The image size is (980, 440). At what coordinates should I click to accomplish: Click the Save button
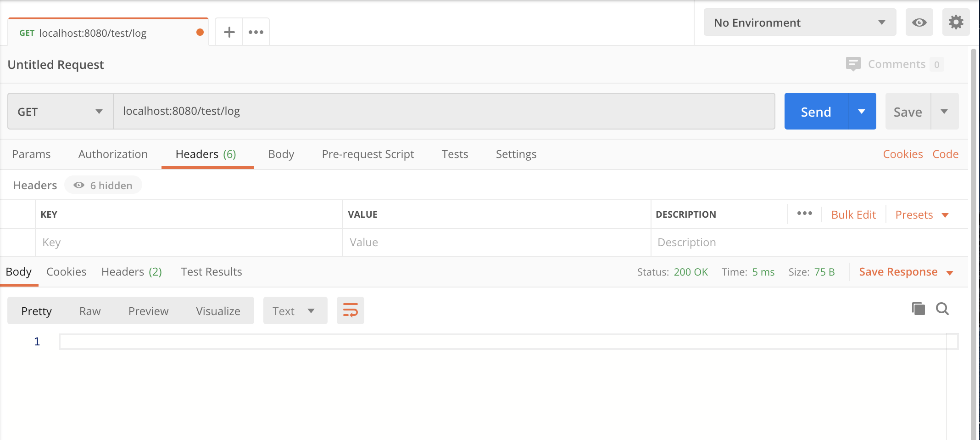coord(908,112)
